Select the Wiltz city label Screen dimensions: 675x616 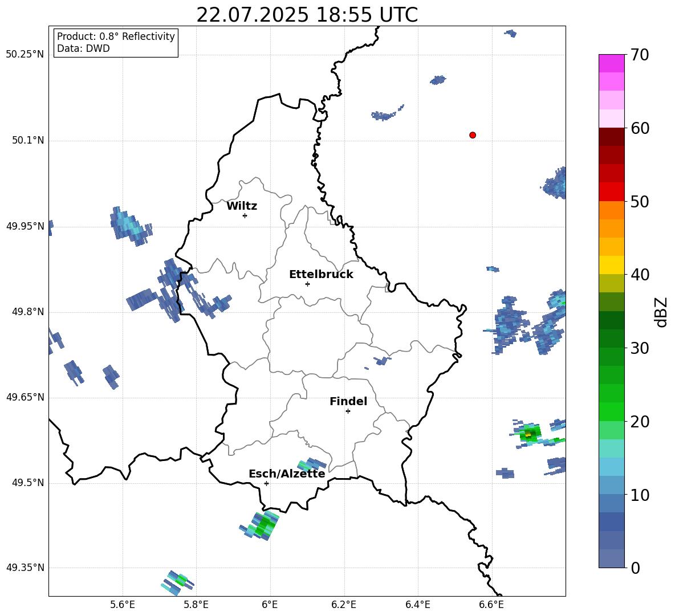242,206
